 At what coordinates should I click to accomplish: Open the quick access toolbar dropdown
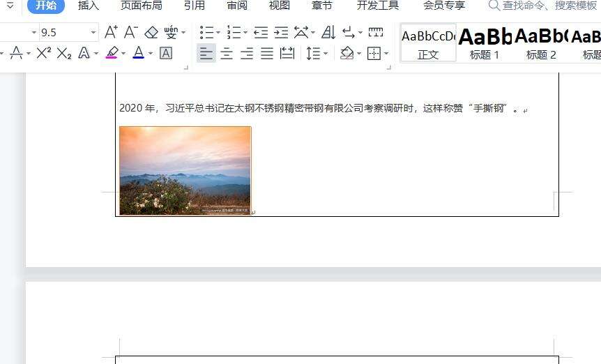10,6
